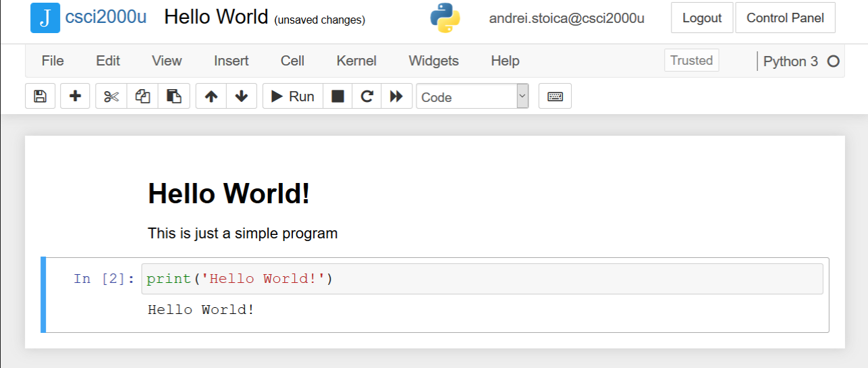Open the Control Panel
868x368 pixels.
[785, 18]
